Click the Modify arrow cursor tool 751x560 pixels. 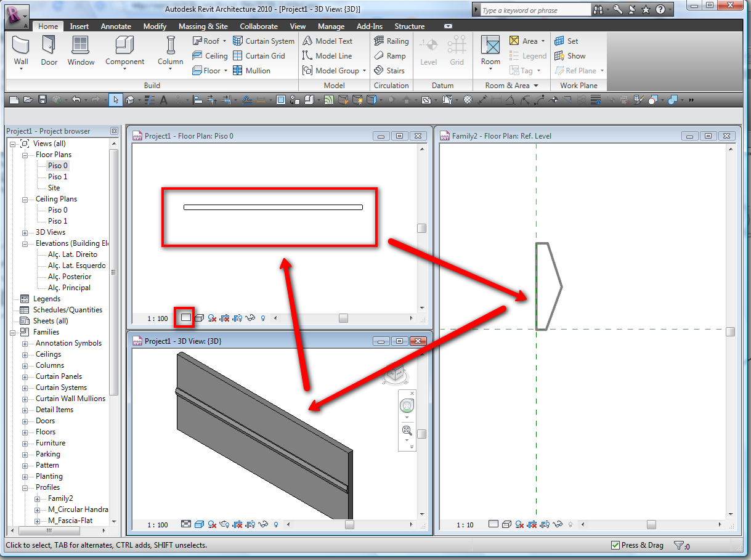tap(115, 99)
